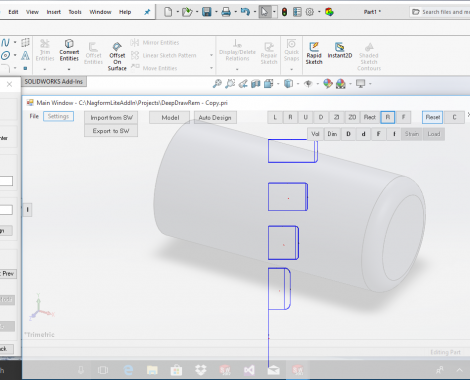Click the Zoom to Fit magnifier icon
This screenshot has width=470, height=380.
coord(217,84)
